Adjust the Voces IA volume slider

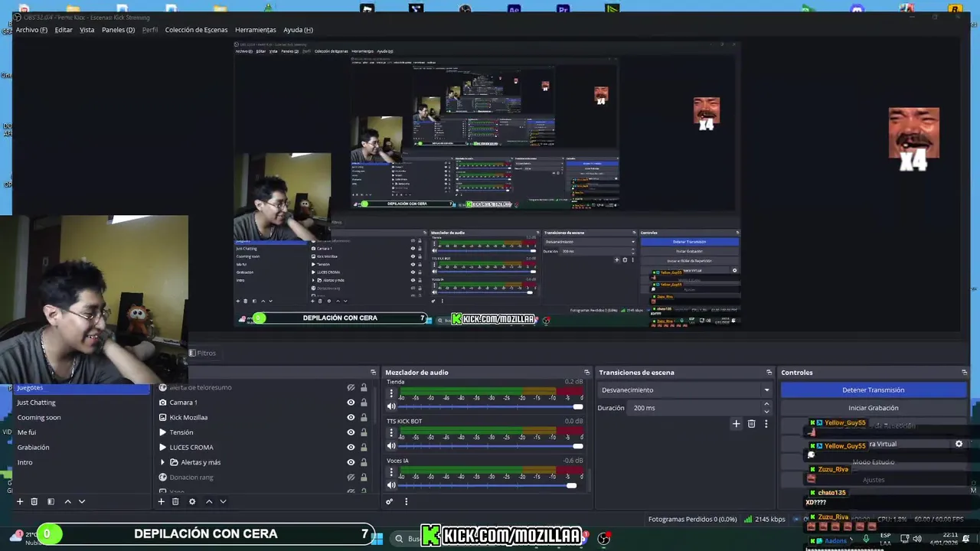[x=490, y=485]
